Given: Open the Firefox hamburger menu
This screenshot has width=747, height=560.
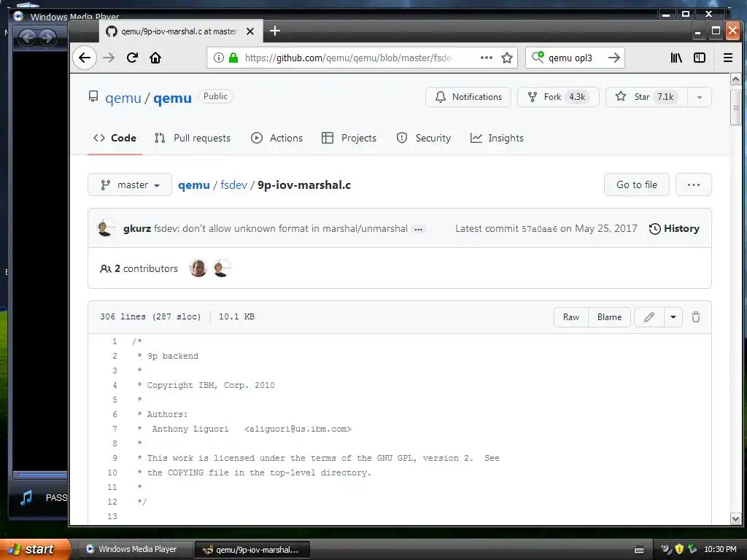Looking at the screenshot, I should tap(728, 58).
